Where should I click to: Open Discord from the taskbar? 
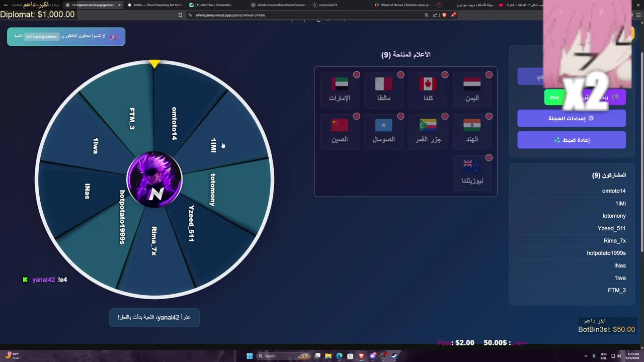[372, 356]
